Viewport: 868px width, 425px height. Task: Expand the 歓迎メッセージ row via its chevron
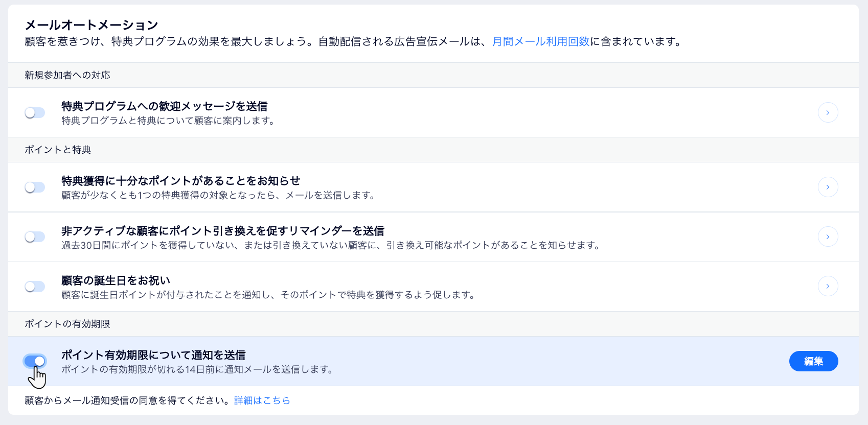[x=828, y=112]
